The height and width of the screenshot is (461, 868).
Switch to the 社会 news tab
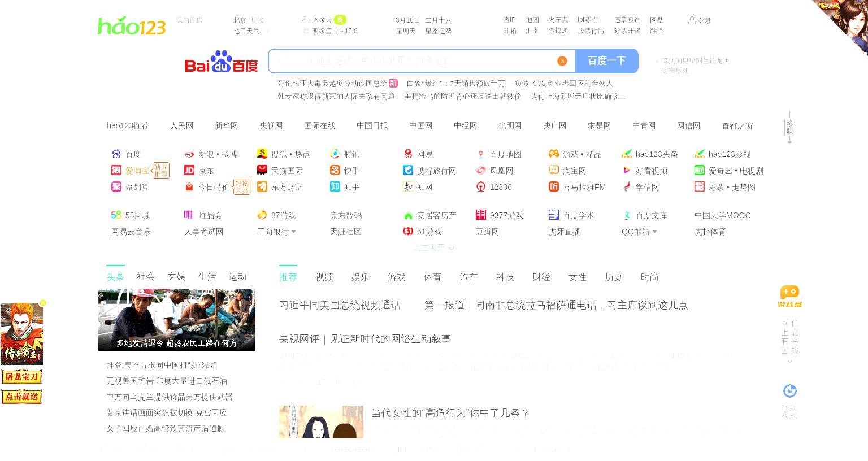tap(146, 277)
